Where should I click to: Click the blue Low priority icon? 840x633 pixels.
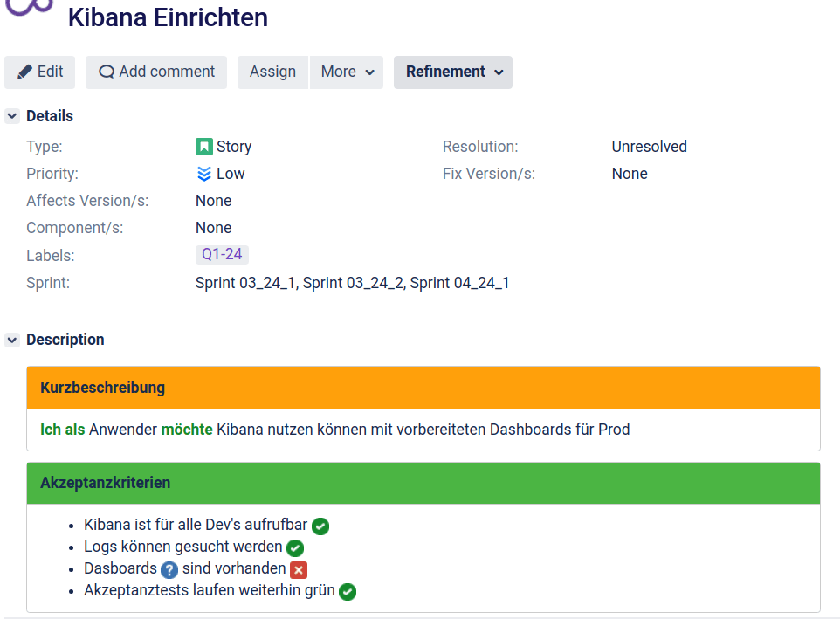(204, 174)
